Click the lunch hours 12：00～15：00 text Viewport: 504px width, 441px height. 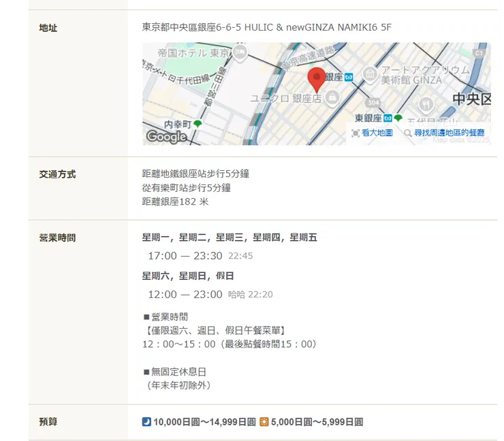178,344
